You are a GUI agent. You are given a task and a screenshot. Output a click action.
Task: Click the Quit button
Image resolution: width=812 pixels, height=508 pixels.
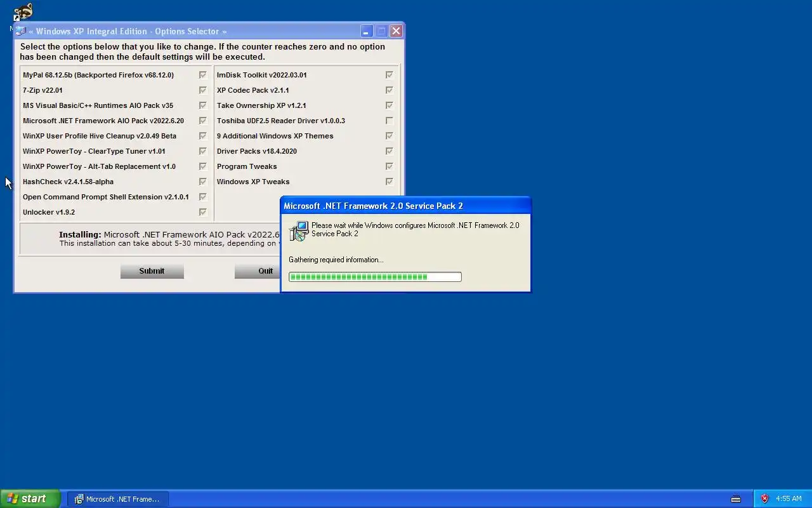pos(258,271)
